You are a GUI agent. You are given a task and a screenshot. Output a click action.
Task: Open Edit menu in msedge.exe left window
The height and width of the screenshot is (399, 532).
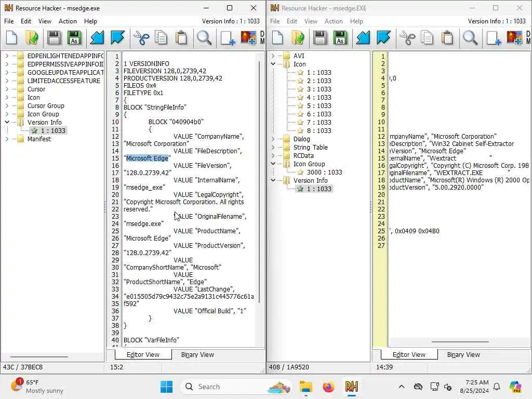(x=26, y=21)
